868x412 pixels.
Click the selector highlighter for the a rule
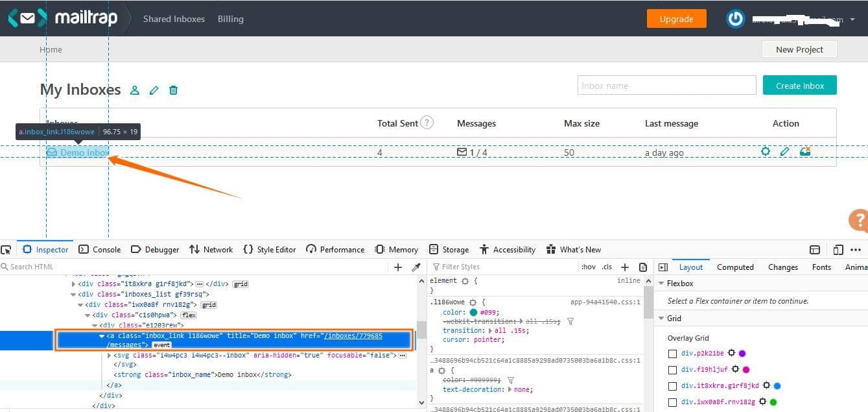(441, 370)
